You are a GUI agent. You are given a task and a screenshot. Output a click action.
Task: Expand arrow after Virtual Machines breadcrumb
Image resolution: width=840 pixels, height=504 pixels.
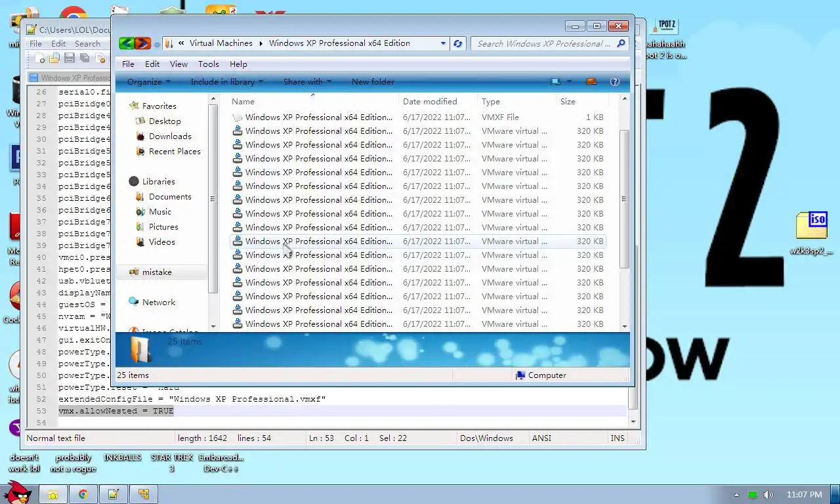coord(261,43)
